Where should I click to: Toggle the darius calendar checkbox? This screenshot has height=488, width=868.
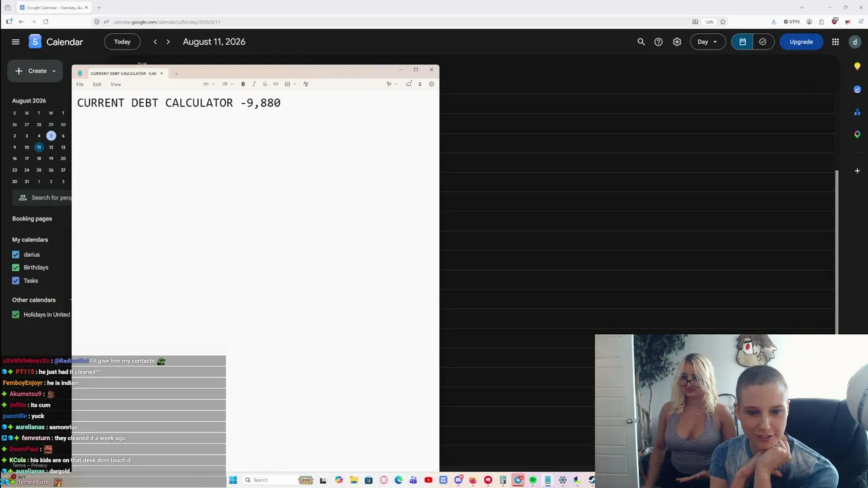click(x=16, y=255)
